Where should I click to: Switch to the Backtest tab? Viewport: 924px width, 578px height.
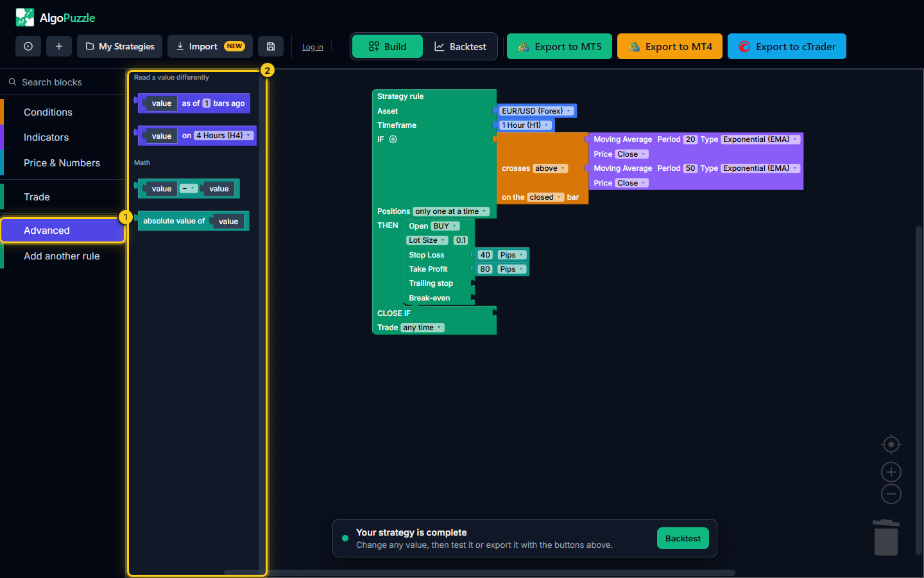460,46
